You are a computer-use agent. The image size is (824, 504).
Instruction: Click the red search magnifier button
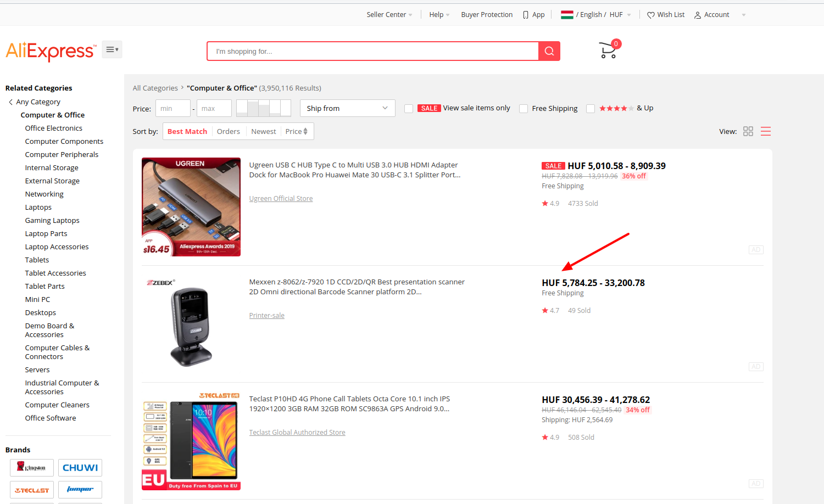tap(549, 51)
